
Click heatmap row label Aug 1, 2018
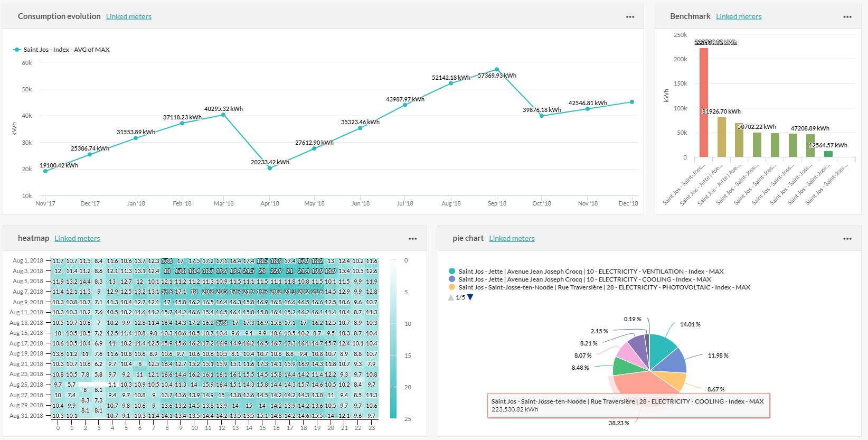point(28,260)
